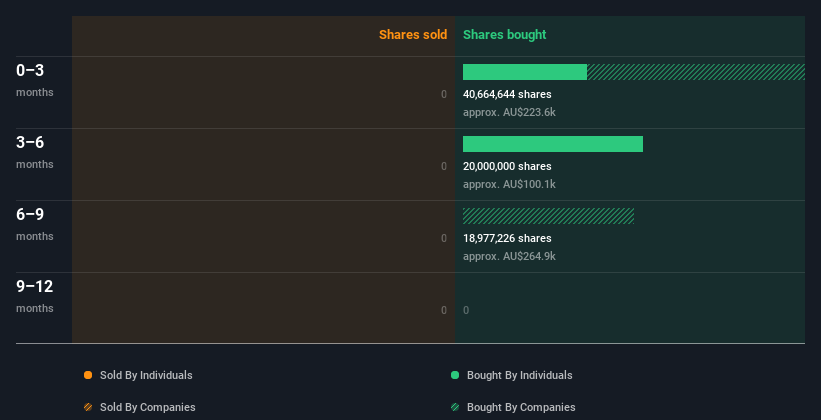Click the striped bar in 6–9 months row
This screenshot has height=420, width=821.
548,216
